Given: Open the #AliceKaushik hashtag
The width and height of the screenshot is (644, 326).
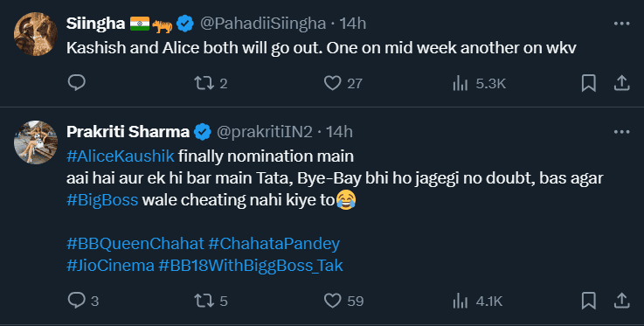Looking at the screenshot, I should pos(121,156).
